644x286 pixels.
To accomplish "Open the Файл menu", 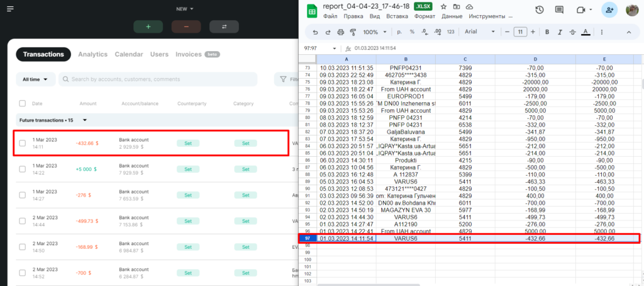I will [330, 16].
